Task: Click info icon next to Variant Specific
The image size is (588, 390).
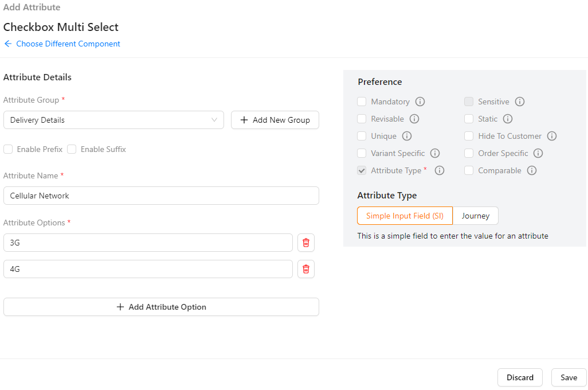Action: click(x=435, y=153)
